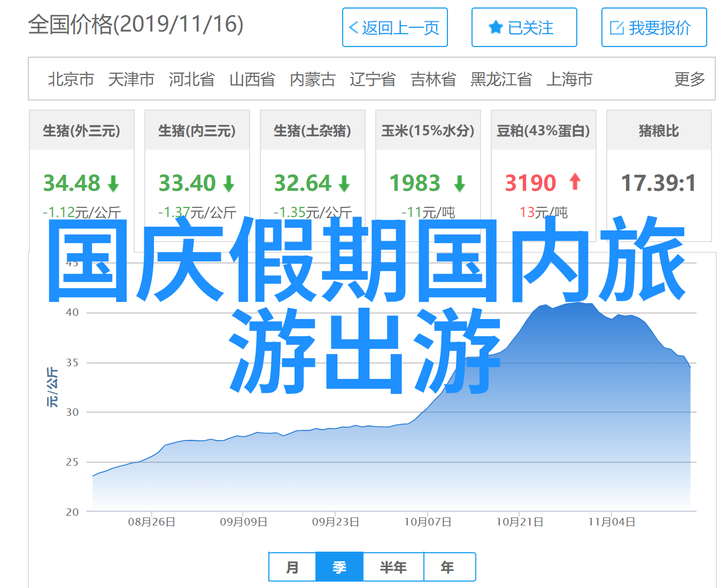Image resolution: width=727 pixels, height=588 pixels.
Task: Select 北京市 from the region list
Action: pos(71,79)
